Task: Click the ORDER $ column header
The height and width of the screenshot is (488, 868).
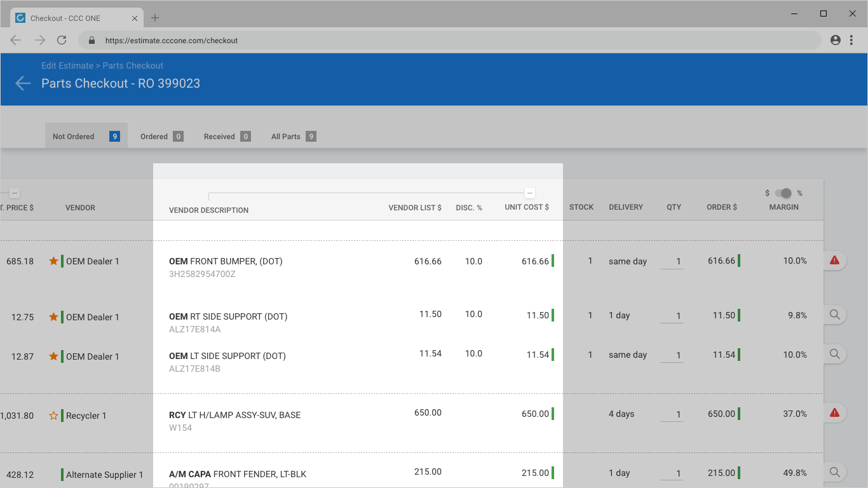Action: tap(722, 207)
